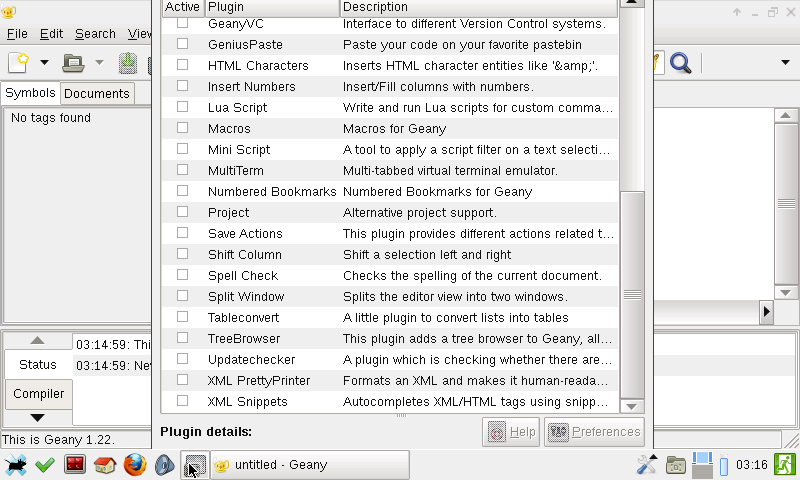Enable the Spell Check plugin checkbox
The height and width of the screenshot is (480, 800).
(182, 275)
